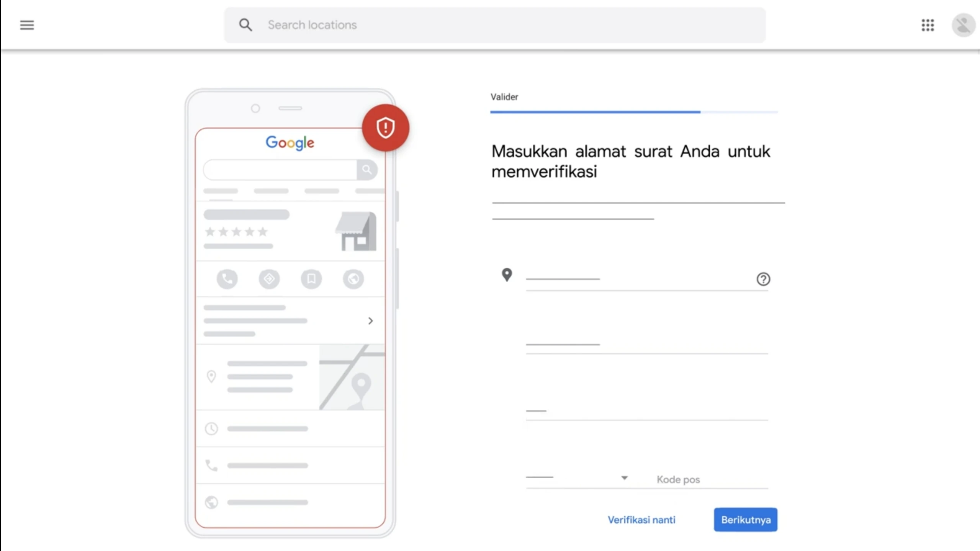Viewport: 980px width, 551px height.
Task: Click the clock icon in the listing preview
Action: click(x=211, y=429)
